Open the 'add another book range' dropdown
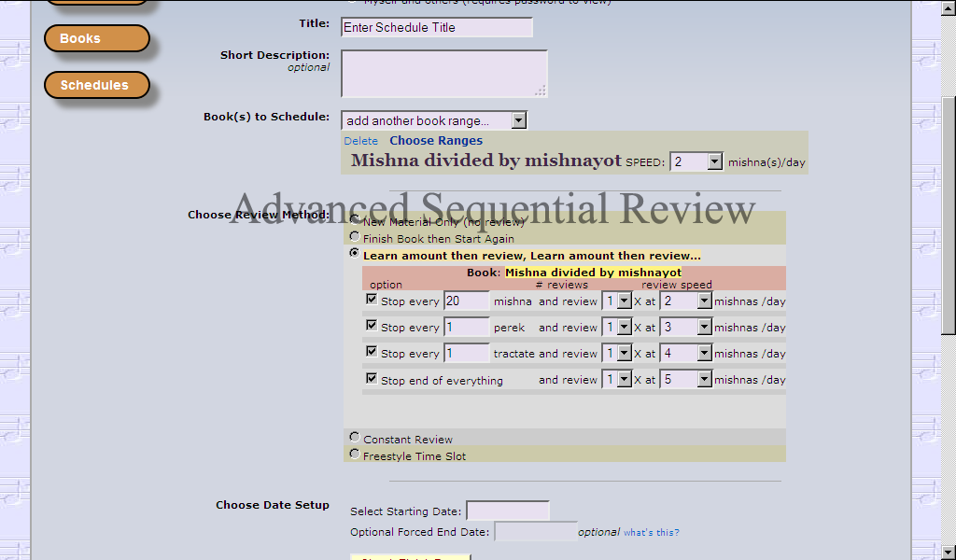The height and width of the screenshot is (560, 956). (434, 120)
